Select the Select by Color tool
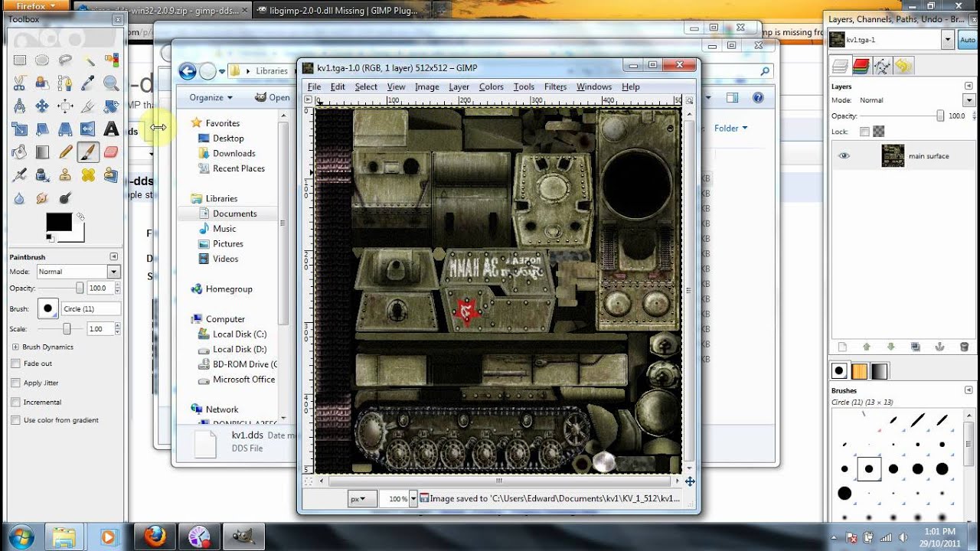The height and width of the screenshot is (551, 980). (111, 60)
